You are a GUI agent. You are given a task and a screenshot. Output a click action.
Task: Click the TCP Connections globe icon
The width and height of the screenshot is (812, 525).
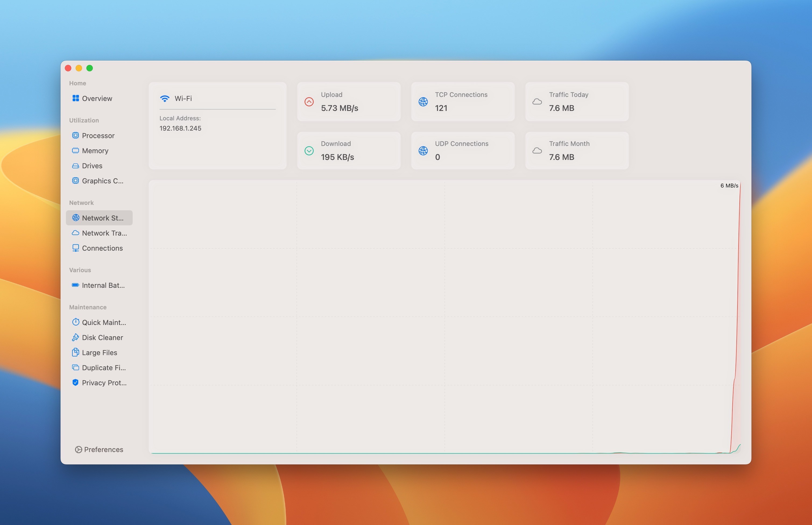(x=423, y=101)
